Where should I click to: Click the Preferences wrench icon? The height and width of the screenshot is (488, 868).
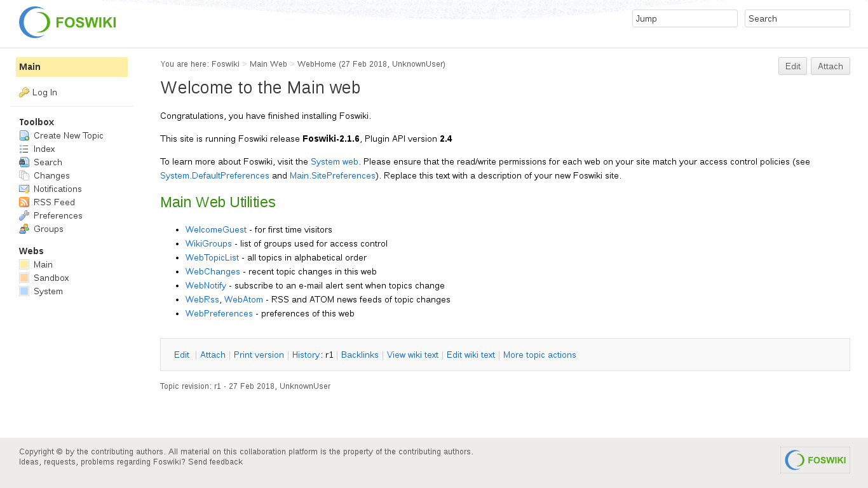coord(24,215)
